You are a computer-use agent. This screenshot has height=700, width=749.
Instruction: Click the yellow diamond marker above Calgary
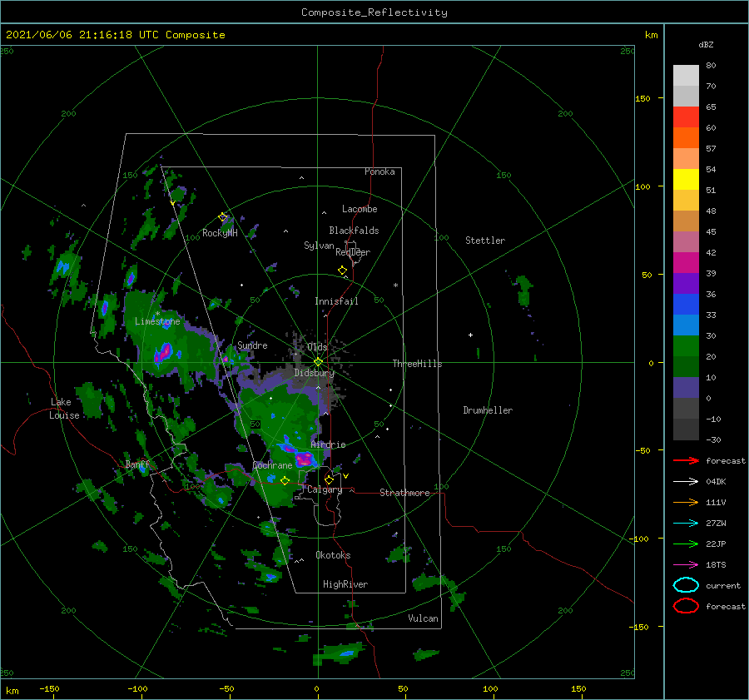point(329,479)
